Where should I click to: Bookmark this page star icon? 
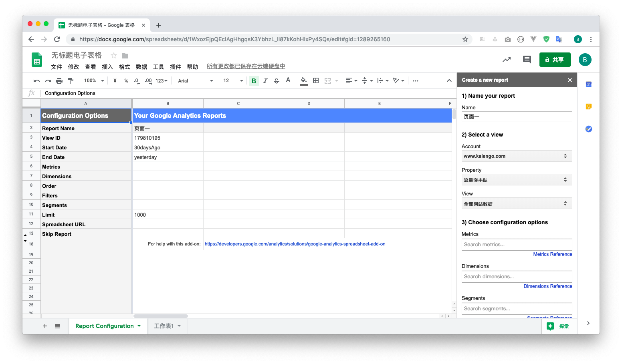tap(465, 39)
